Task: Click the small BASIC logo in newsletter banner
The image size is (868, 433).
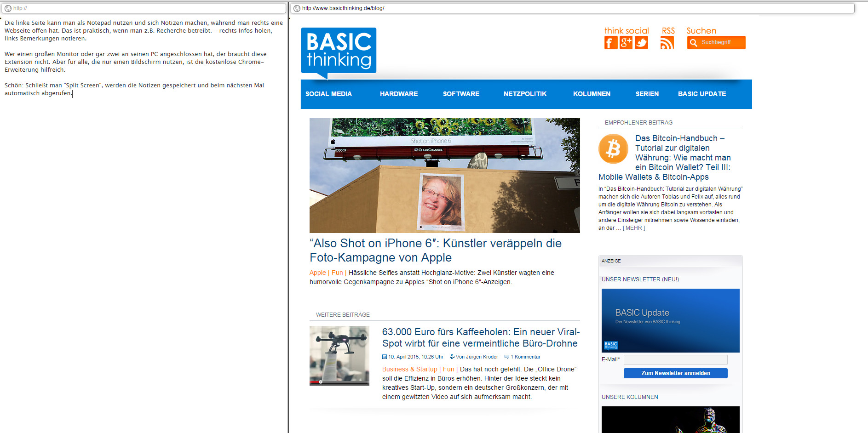Action: [x=611, y=345]
